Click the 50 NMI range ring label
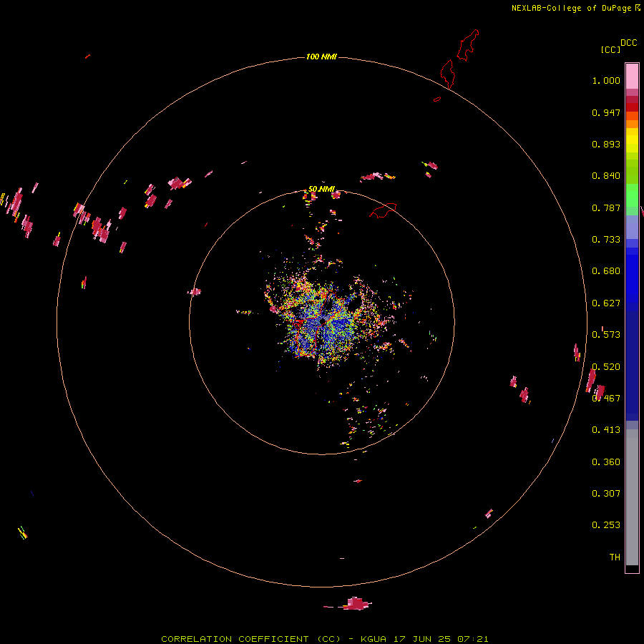The width and height of the screenshot is (644, 644). pos(321,189)
